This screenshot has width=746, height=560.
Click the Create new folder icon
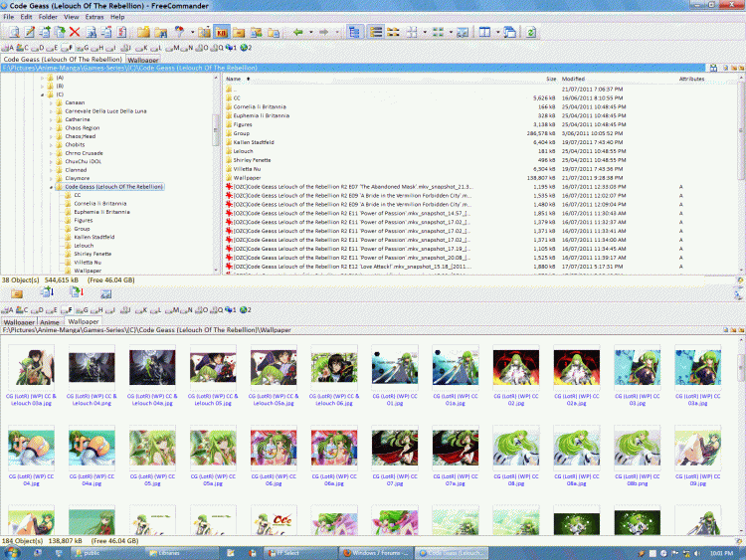coord(143,32)
